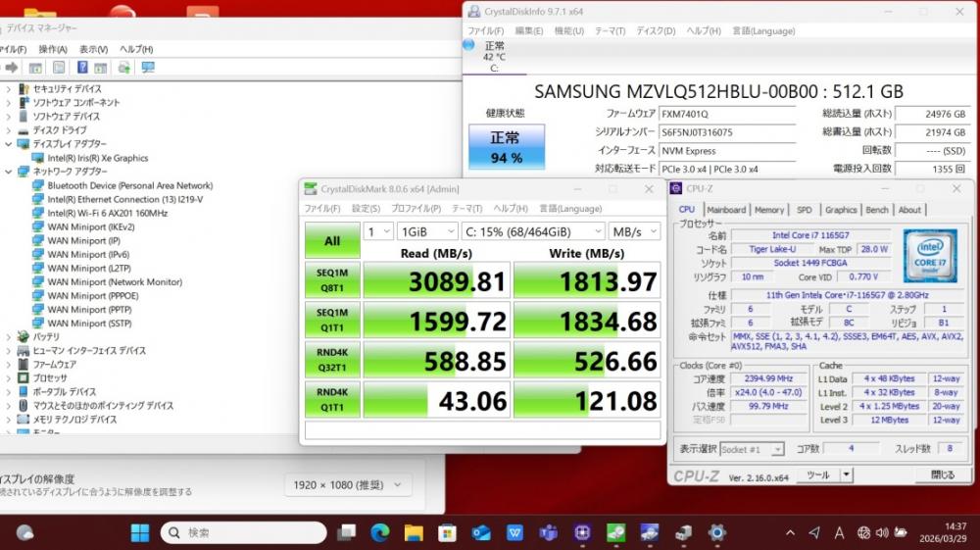
Task: Expand the ディスク ドライブ tree node
Action: [x=9, y=130]
